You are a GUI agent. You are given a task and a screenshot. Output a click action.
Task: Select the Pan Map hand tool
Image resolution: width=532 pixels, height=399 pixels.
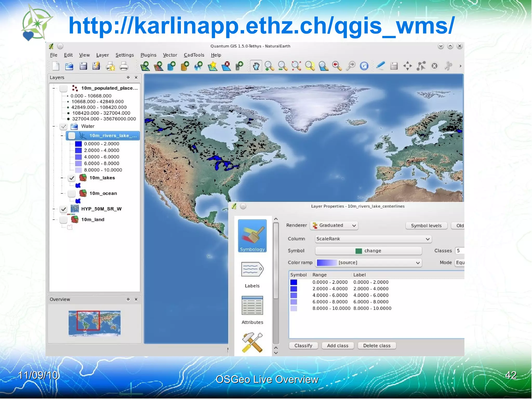[256, 66]
